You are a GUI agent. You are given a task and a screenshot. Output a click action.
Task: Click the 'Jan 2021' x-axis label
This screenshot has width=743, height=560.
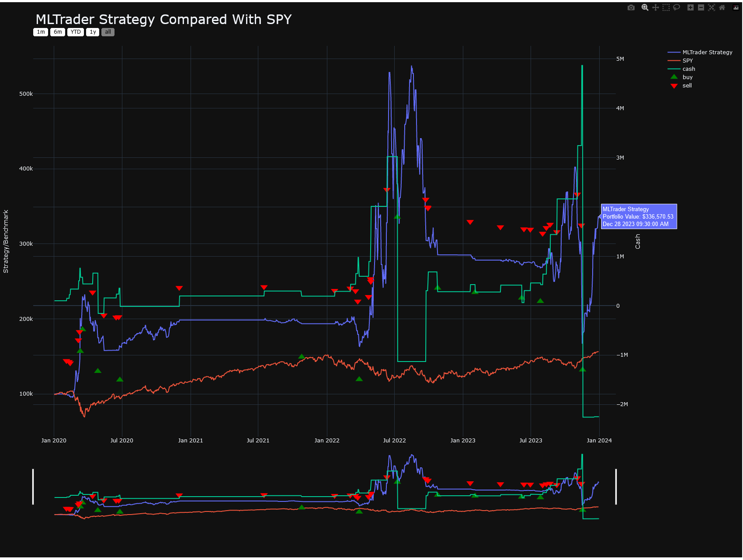(191, 440)
